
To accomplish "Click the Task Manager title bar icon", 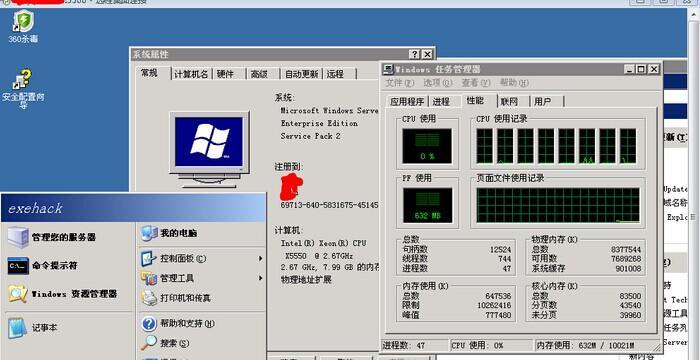I will (388, 69).
